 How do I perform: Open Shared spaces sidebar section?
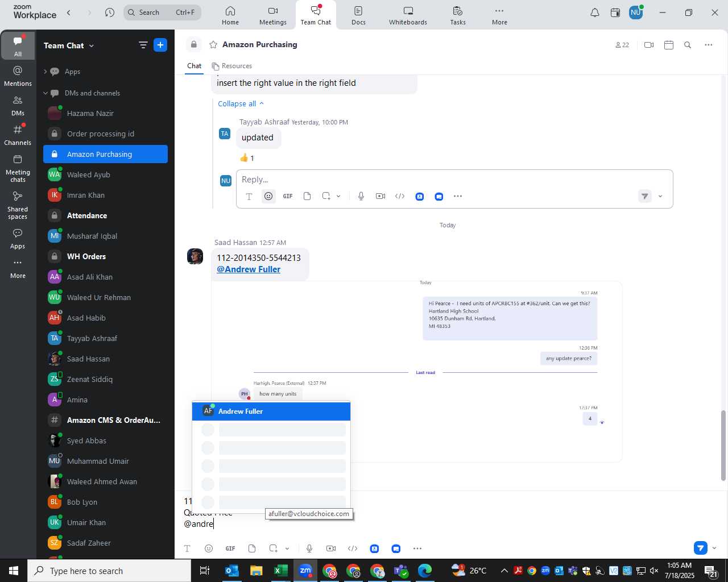18,205
